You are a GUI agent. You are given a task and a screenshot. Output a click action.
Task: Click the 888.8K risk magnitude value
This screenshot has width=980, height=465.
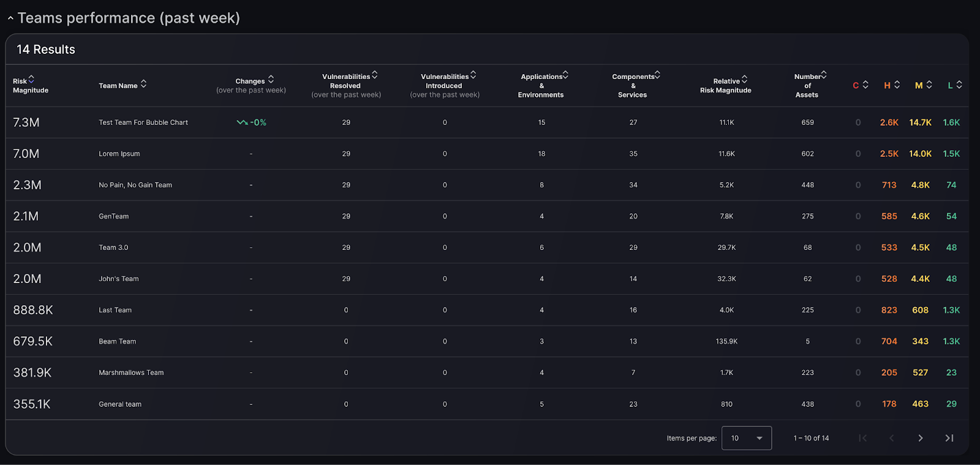(33, 310)
